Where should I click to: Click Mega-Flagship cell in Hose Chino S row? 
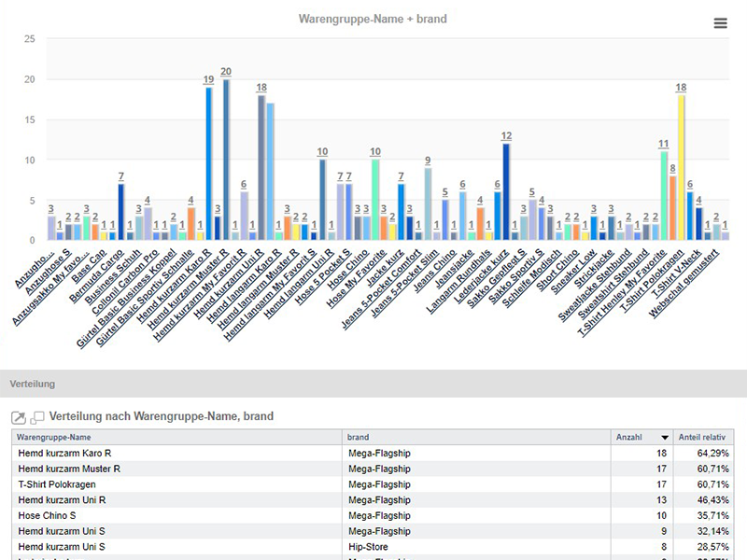coord(379,516)
